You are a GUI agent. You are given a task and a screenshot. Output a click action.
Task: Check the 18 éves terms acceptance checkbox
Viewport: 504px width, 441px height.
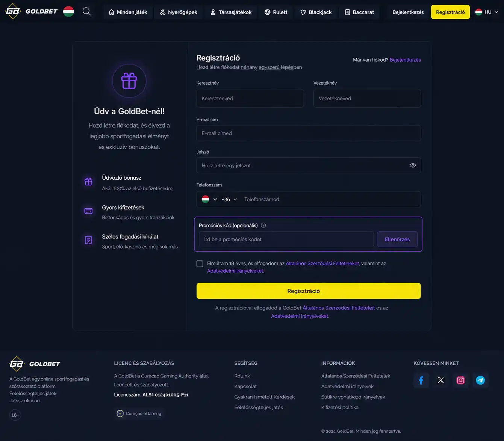point(200,264)
